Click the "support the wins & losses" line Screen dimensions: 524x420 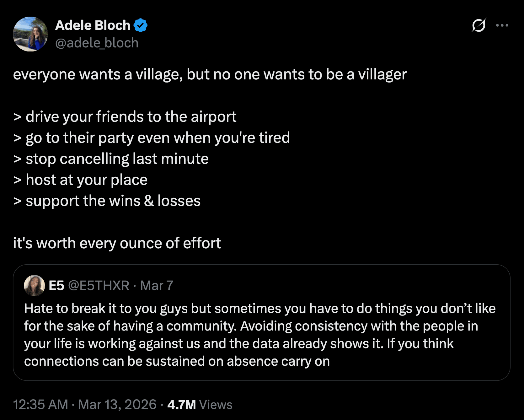113,201
